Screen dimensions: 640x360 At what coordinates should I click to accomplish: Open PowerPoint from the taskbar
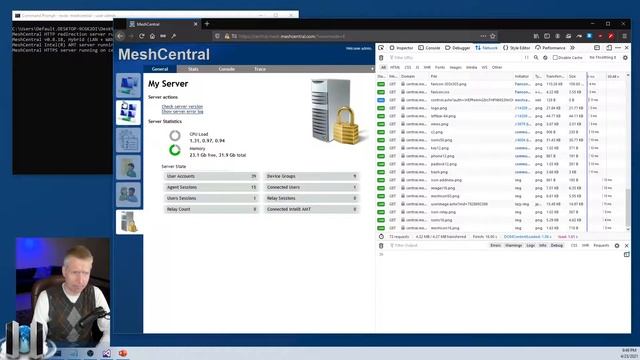(123, 353)
